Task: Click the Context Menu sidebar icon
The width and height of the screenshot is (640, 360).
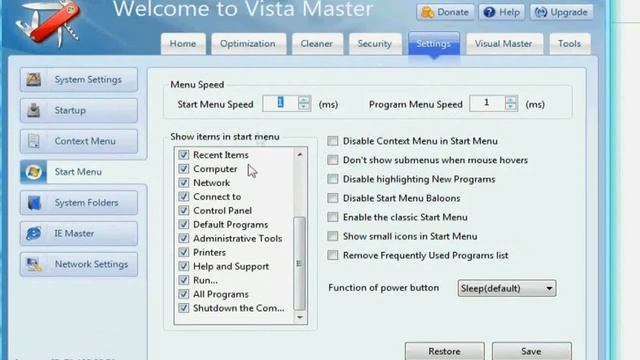Action: pos(33,141)
